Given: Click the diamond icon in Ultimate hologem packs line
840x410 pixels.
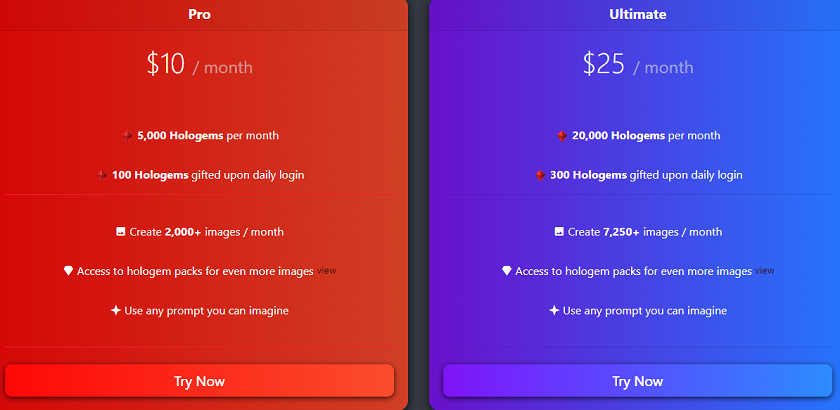Looking at the screenshot, I should (507, 271).
